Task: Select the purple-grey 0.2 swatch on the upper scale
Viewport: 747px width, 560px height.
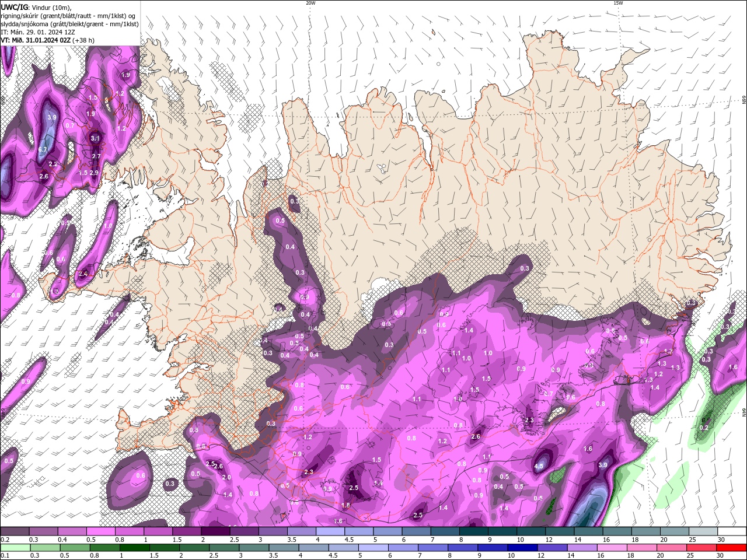Action: click(x=15, y=531)
